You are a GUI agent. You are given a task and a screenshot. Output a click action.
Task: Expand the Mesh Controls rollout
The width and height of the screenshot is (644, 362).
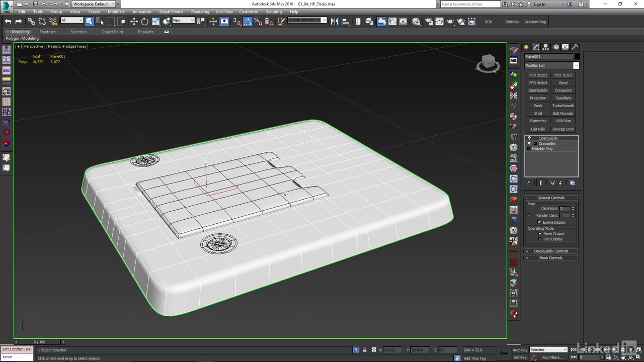551,258
